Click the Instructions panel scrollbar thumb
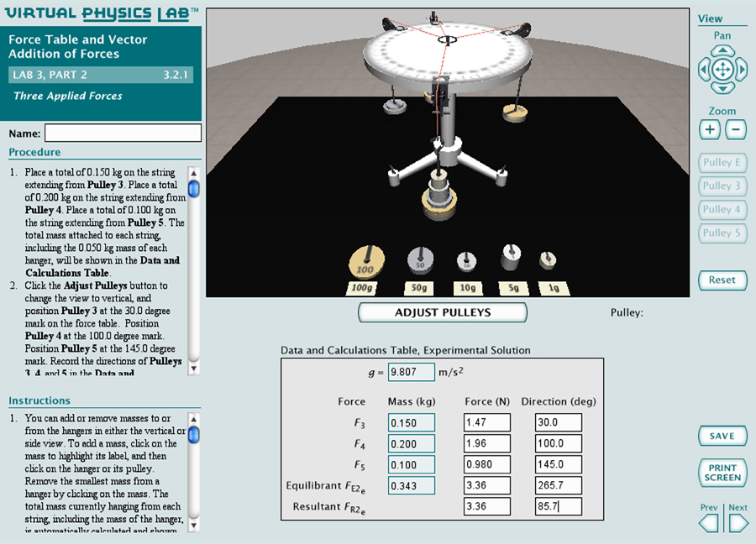756x544 pixels. tap(194, 434)
